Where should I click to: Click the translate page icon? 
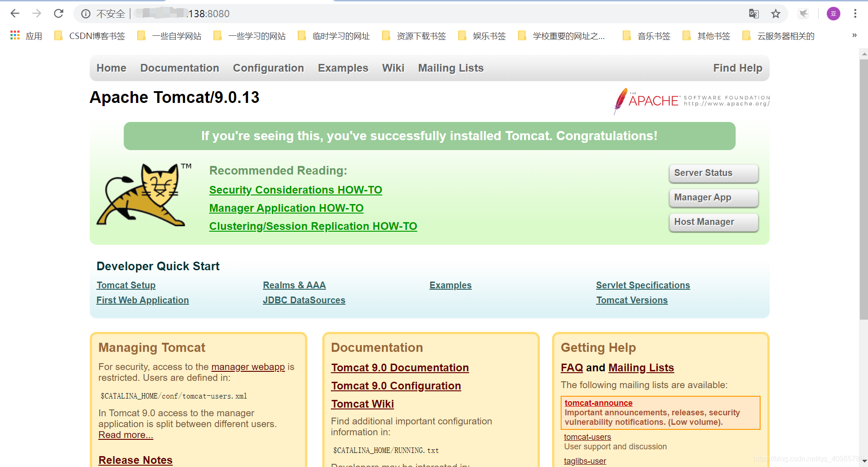coord(754,14)
